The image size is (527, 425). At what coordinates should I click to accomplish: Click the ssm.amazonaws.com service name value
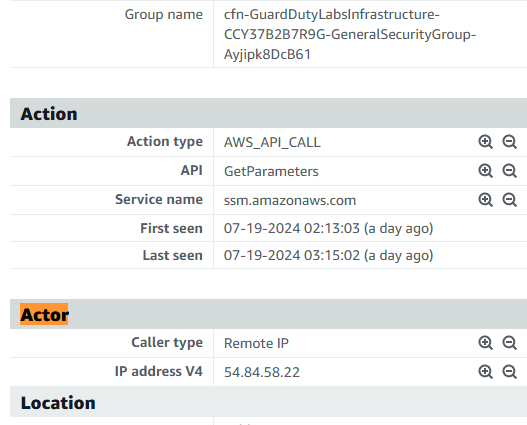[290, 201]
